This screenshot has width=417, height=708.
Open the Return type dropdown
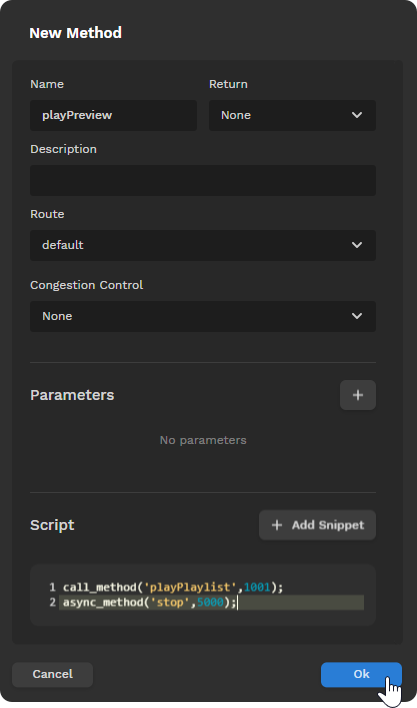coord(292,115)
